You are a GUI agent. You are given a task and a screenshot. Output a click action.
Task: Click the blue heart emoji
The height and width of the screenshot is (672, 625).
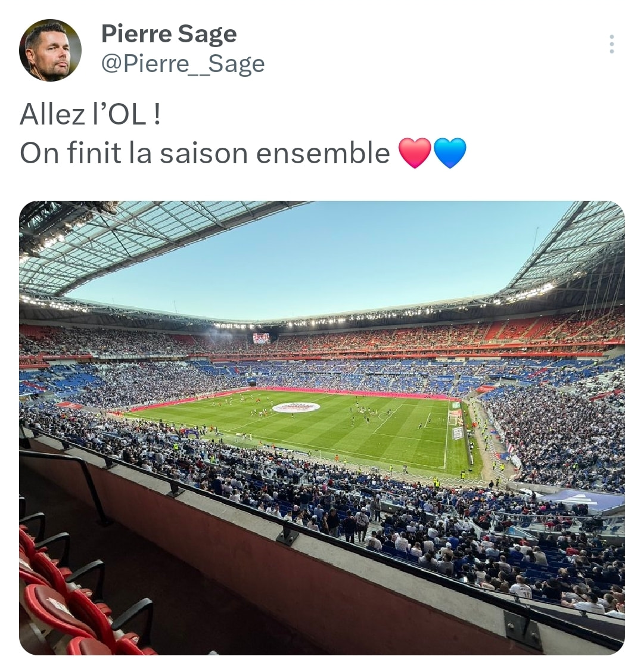pos(450,153)
